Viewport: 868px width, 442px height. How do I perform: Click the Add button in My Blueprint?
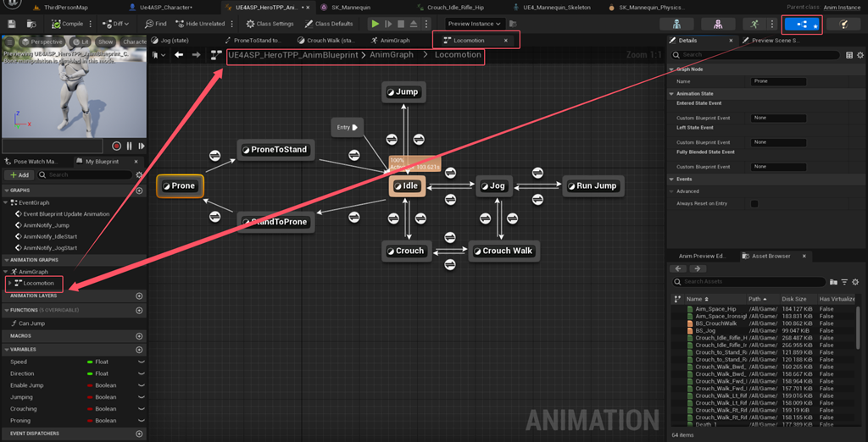point(19,174)
